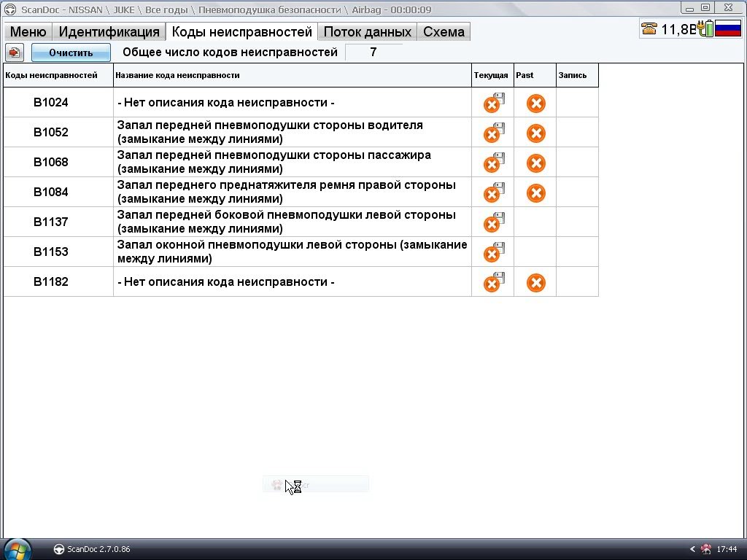Click B1084 current fault status icon
Viewport: 747px width, 560px height.
click(494, 192)
